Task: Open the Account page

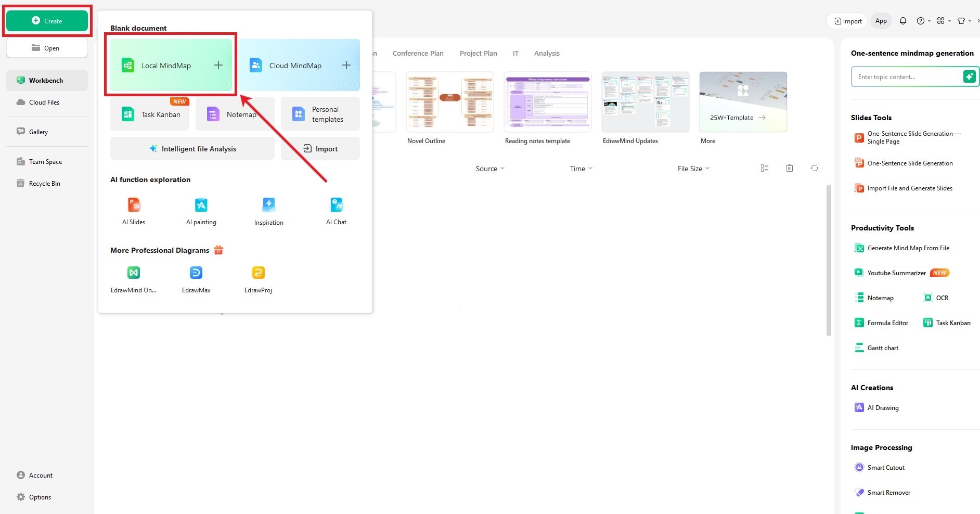Action: tap(35, 475)
